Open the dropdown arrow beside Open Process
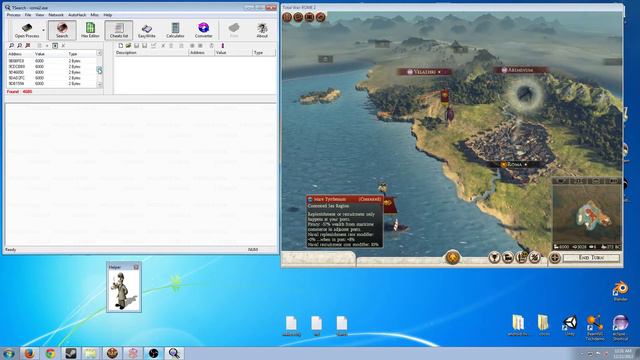This screenshot has width=640, height=360. pyautogui.click(x=43, y=30)
